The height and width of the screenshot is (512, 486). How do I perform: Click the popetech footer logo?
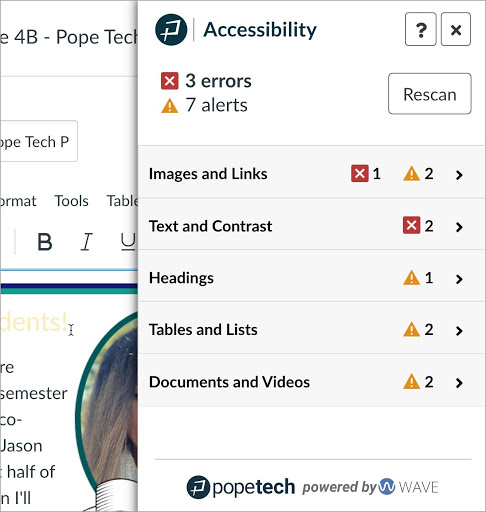click(x=241, y=487)
